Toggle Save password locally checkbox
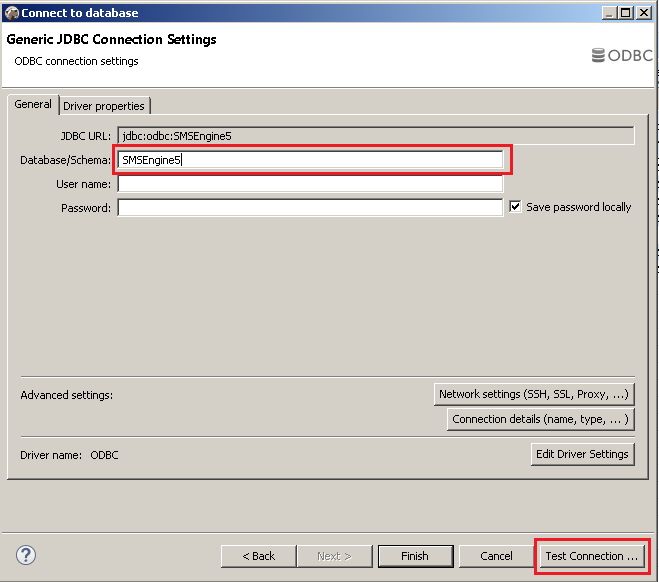 pos(516,207)
